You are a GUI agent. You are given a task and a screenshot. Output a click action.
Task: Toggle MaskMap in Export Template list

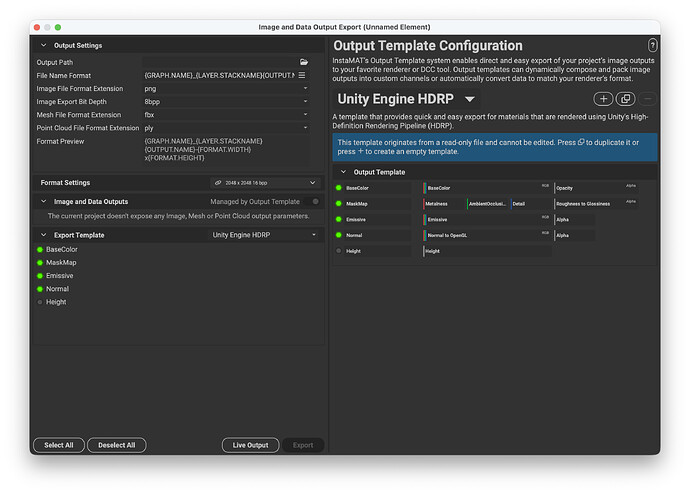40,263
